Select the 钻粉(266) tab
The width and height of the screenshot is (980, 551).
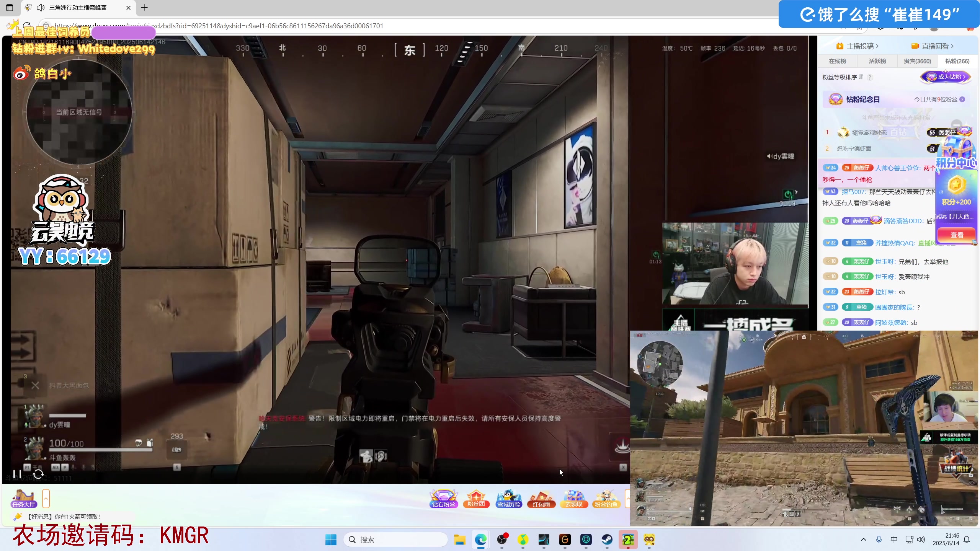coord(957,61)
